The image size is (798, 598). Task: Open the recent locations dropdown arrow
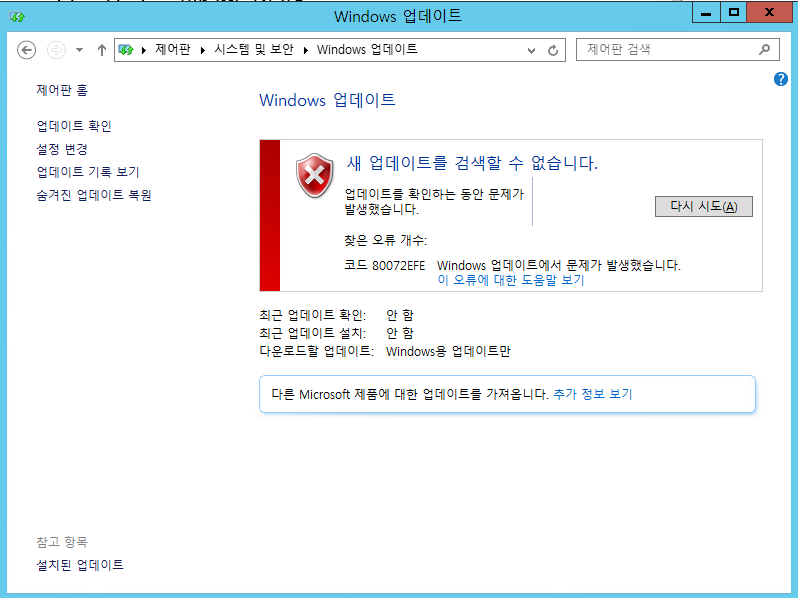pos(79,50)
